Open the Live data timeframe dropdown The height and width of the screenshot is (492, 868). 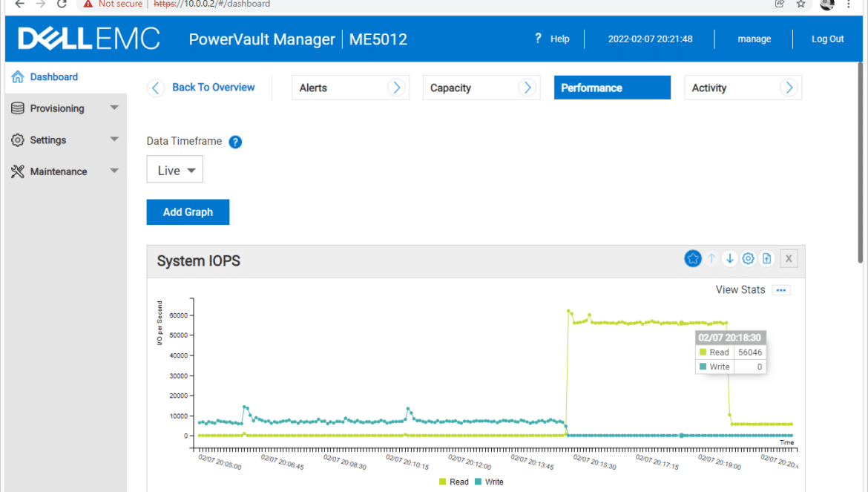175,170
